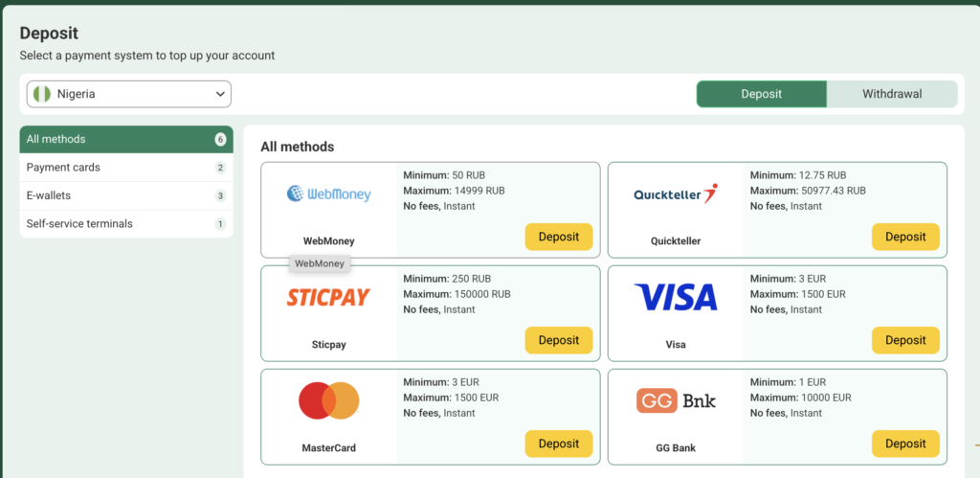The height and width of the screenshot is (478, 980).
Task: Select Payment cards category
Action: [x=126, y=168]
